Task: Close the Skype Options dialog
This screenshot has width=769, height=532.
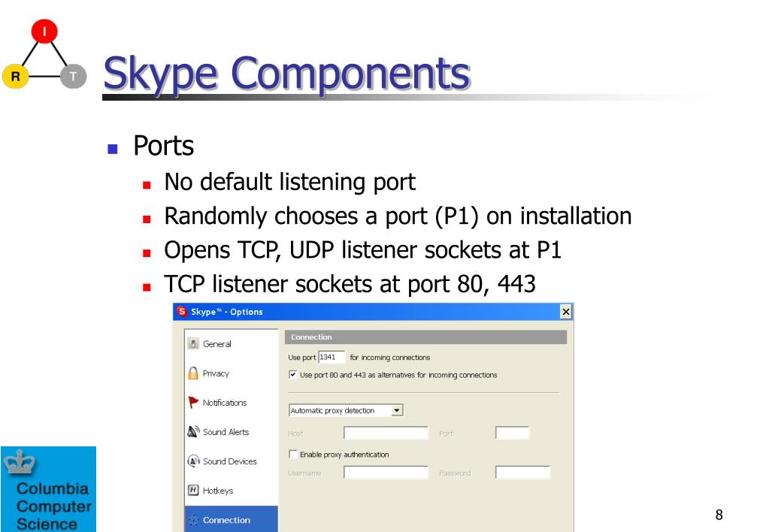Action: point(565,311)
